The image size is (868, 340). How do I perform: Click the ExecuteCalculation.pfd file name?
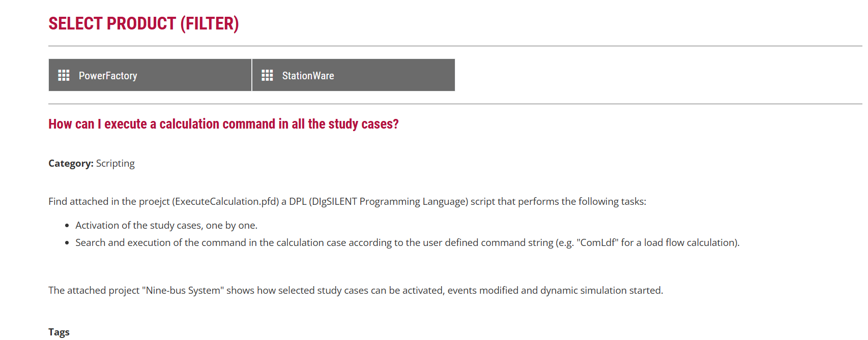[225, 202]
